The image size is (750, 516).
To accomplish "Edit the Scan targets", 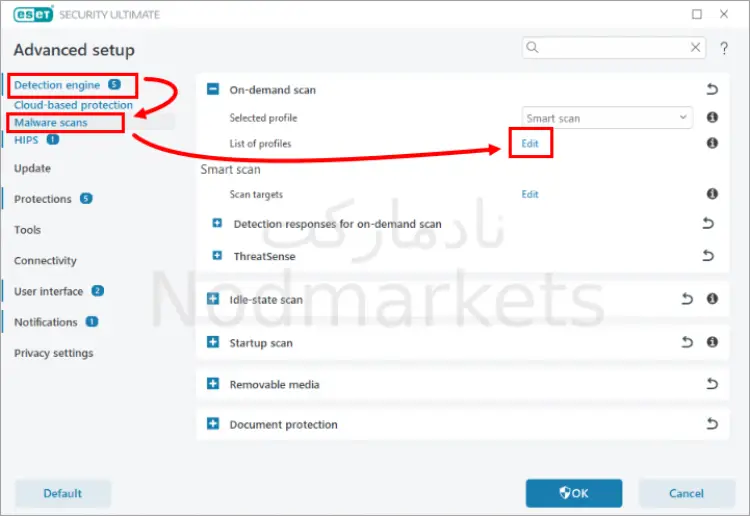I will pyautogui.click(x=530, y=194).
